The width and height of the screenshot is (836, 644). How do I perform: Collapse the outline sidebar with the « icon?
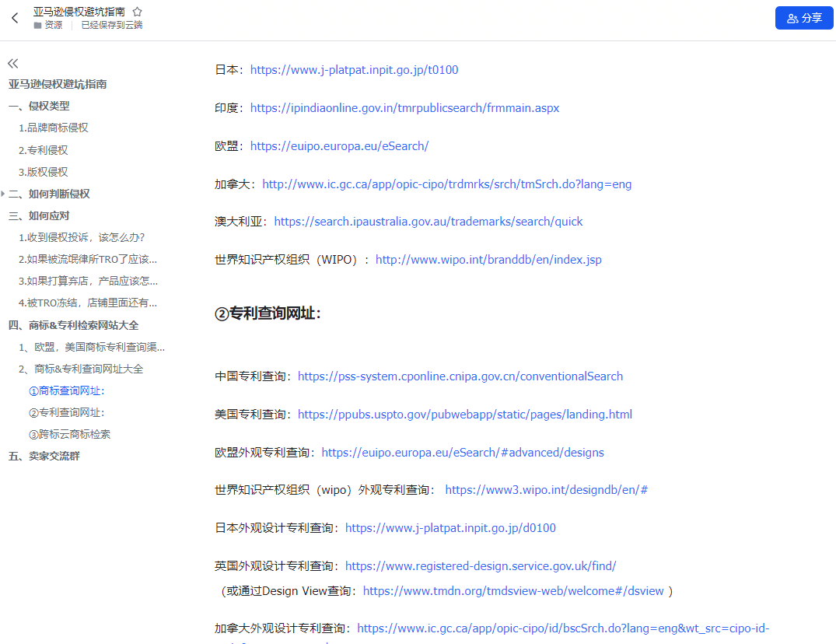click(x=12, y=63)
